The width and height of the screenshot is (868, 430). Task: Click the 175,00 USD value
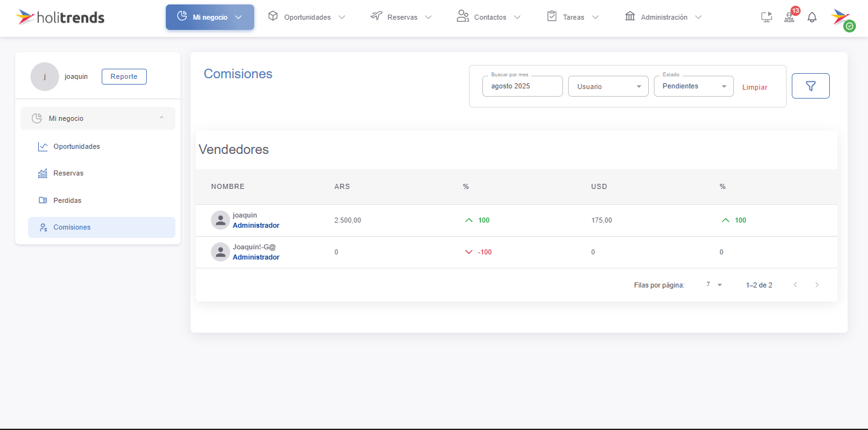pyautogui.click(x=602, y=220)
